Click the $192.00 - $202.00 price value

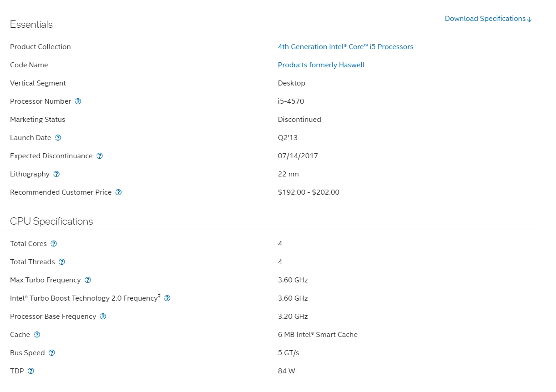[x=308, y=192]
